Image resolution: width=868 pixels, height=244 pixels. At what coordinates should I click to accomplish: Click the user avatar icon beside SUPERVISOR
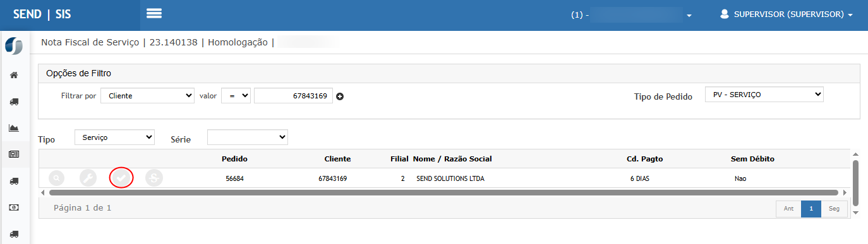(x=725, y=14)
